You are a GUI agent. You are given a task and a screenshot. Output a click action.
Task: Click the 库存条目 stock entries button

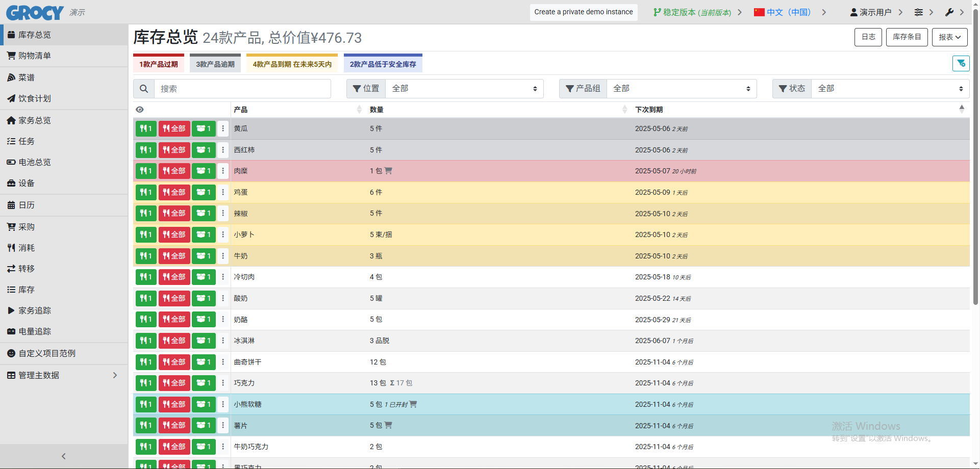pyautogui.click(x=907, y=37)
